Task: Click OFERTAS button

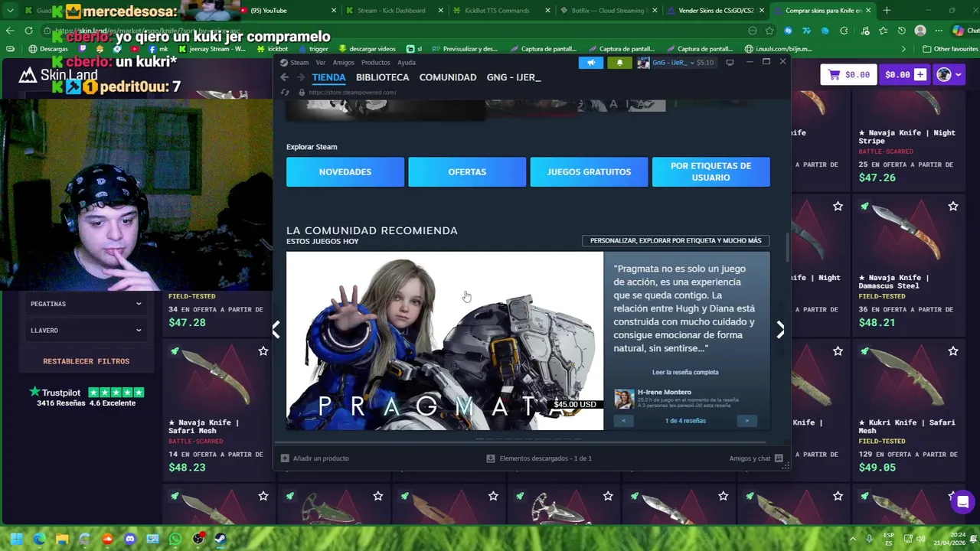Action: (x=467, y=172)
